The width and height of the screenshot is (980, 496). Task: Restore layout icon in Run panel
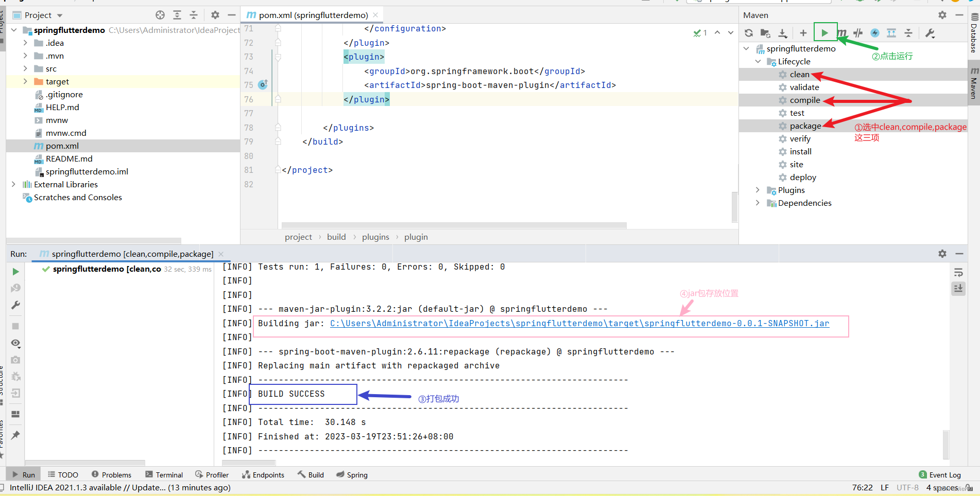pyautogui.click(x=15, y=414)
